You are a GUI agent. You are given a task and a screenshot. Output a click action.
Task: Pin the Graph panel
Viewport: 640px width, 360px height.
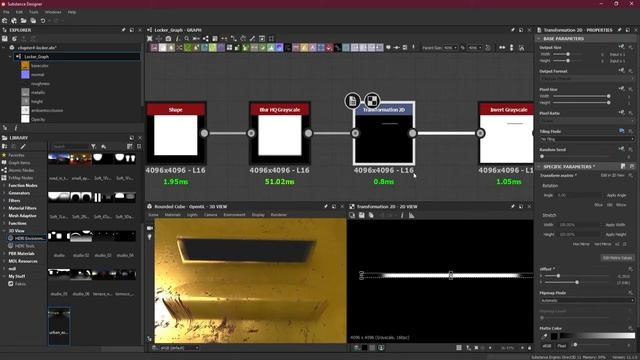(x=513, y=30)
